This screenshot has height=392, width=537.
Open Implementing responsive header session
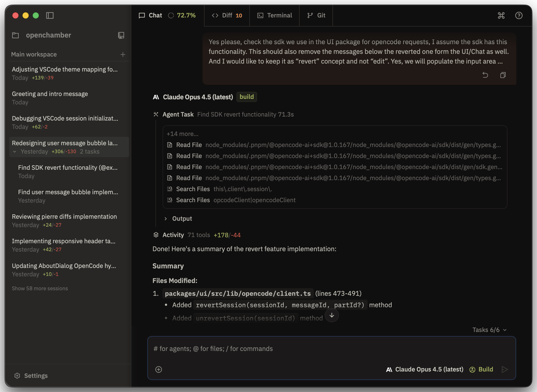[x=69, y=245]
